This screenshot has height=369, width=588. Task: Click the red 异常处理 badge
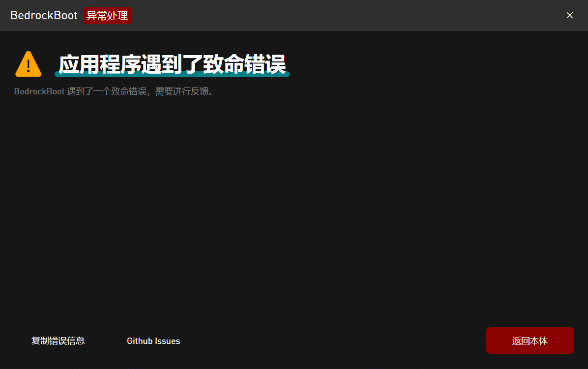coord(107,15)
